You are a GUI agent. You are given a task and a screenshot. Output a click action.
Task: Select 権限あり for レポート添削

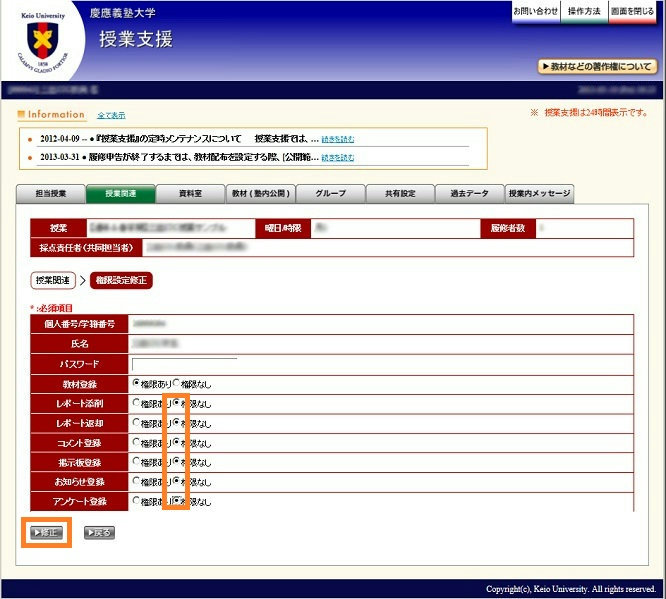click(x=137, y=403)
